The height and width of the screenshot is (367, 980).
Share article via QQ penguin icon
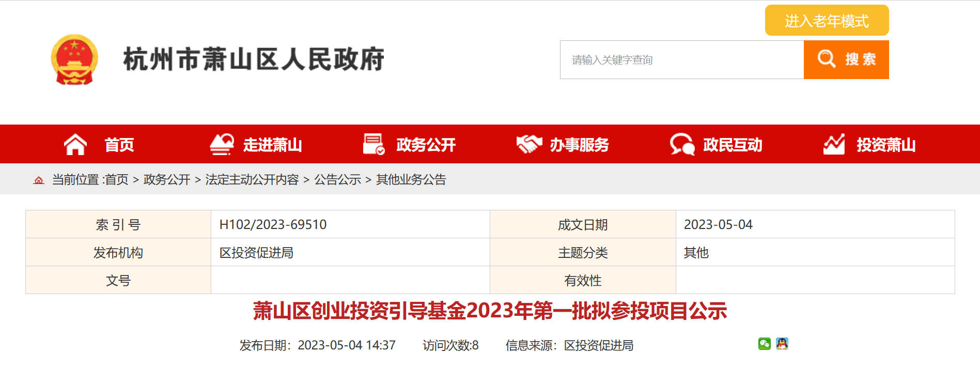782,344
